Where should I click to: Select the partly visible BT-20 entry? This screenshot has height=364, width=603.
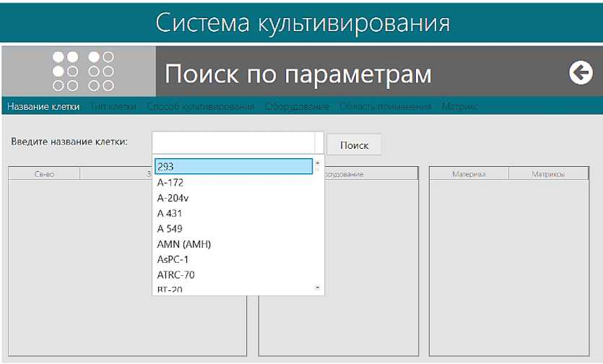click(234, 289)
